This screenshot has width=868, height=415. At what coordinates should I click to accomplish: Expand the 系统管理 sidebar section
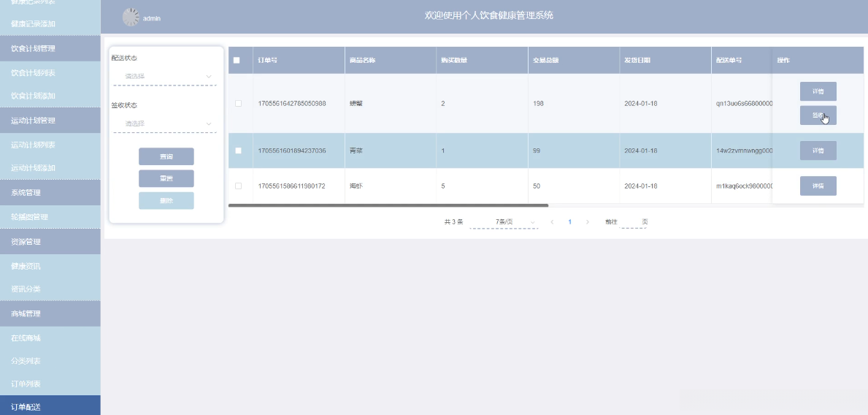[x=50, y=192]
